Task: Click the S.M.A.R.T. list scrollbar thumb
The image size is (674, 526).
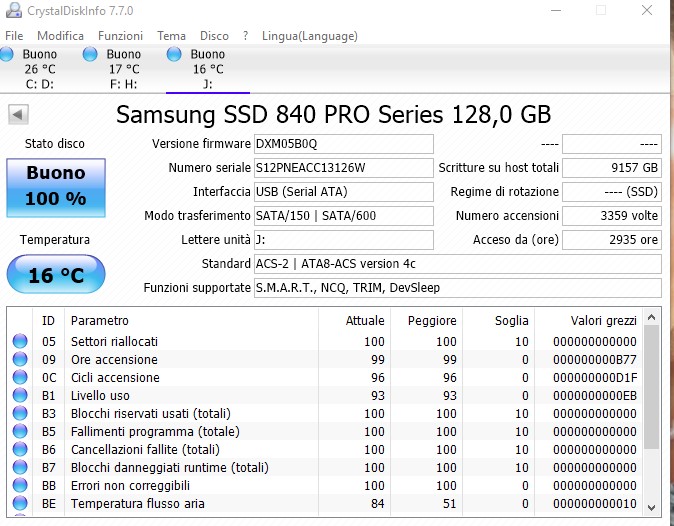Action: pos(652,387)
